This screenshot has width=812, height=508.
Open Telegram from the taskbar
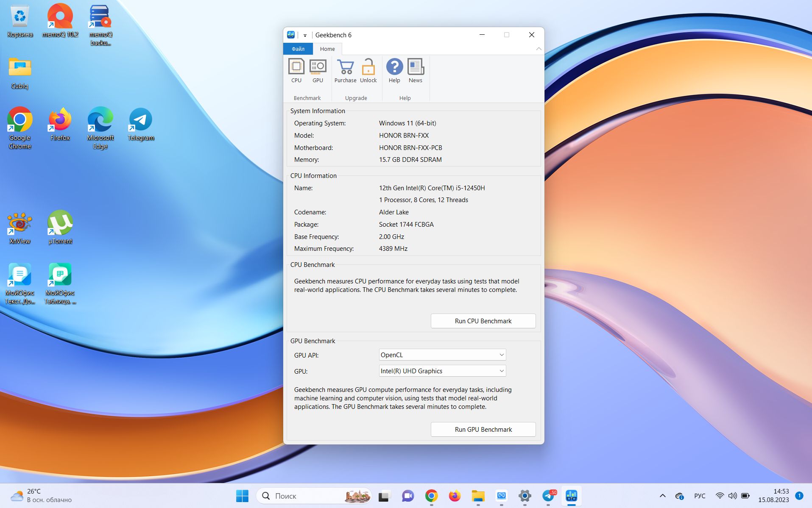548,496
